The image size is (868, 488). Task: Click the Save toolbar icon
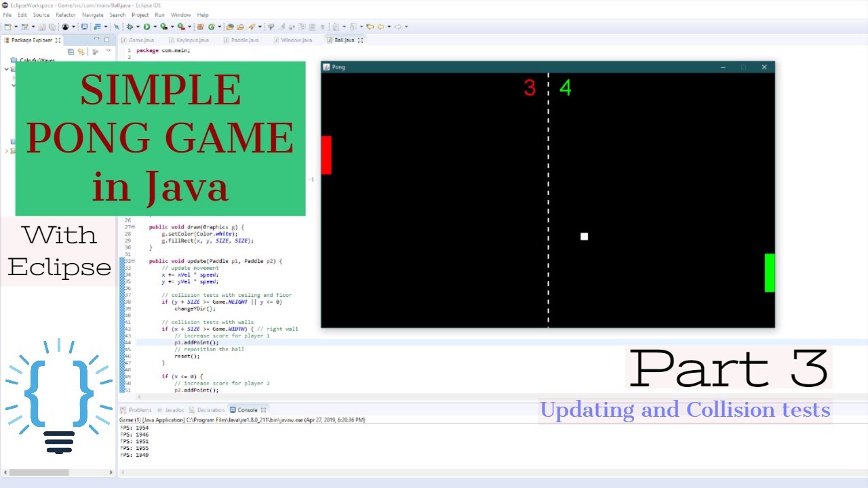click(41, 26)
